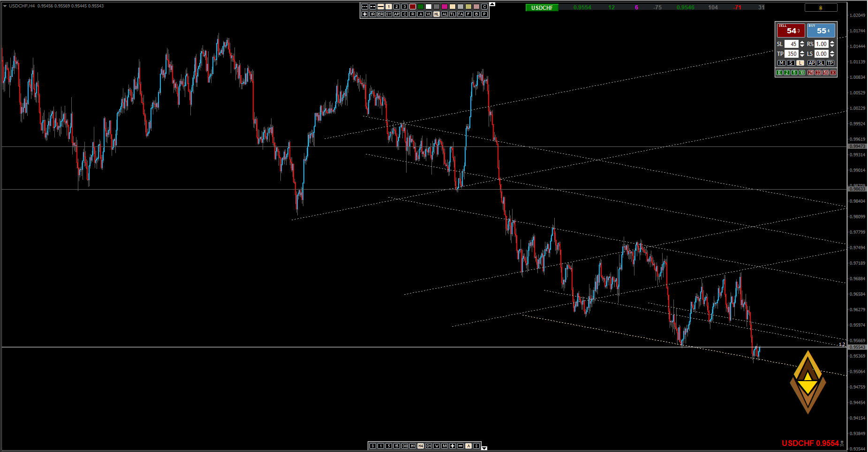Set line width to 3
868x452 pixels.
[405, 7]
